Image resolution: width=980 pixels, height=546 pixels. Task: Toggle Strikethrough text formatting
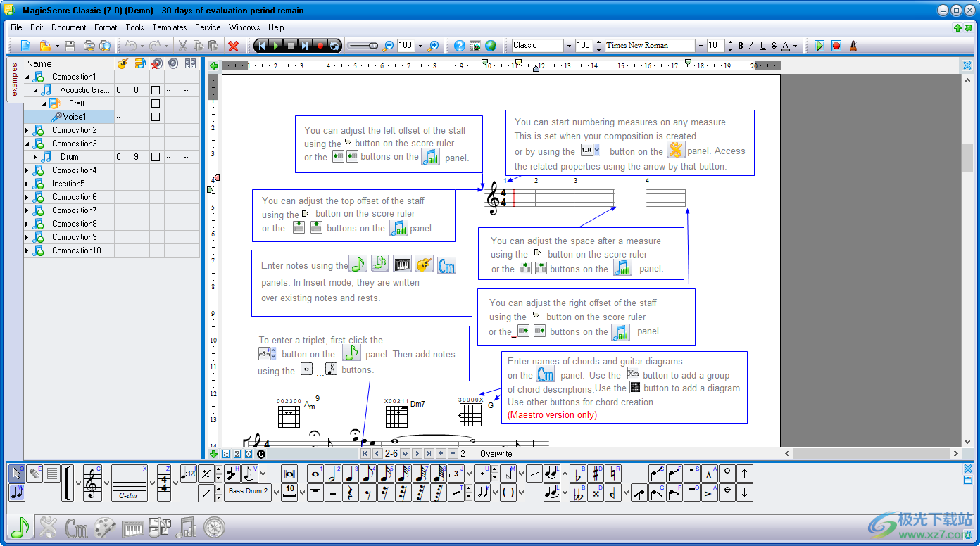tap(774, 46)
